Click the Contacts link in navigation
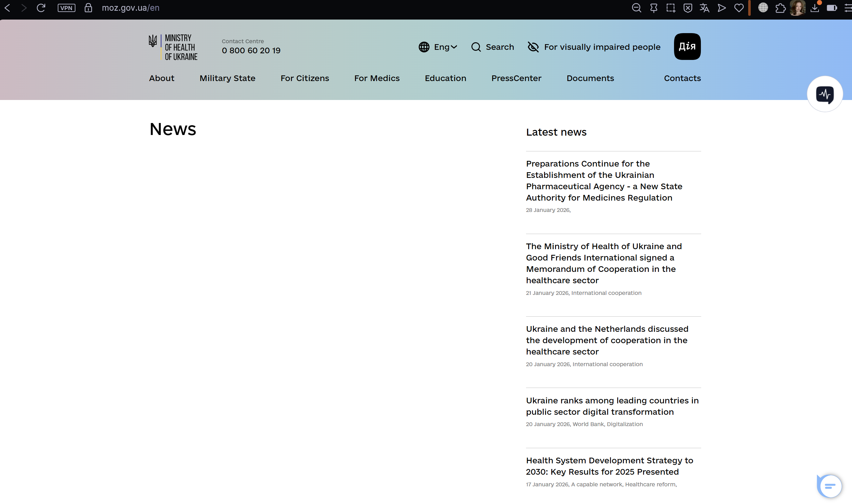This screenshot has width=852, height=504. coord(682,78)
